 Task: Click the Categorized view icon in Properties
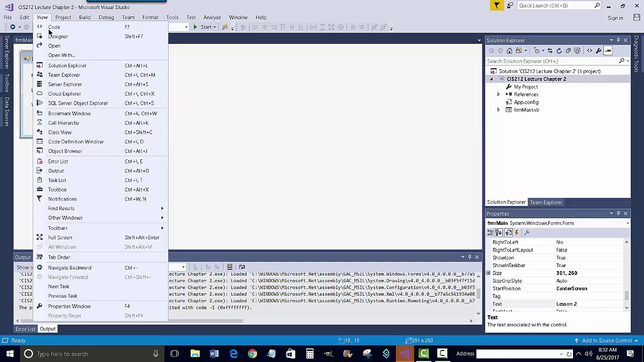[x=490, y=233]
